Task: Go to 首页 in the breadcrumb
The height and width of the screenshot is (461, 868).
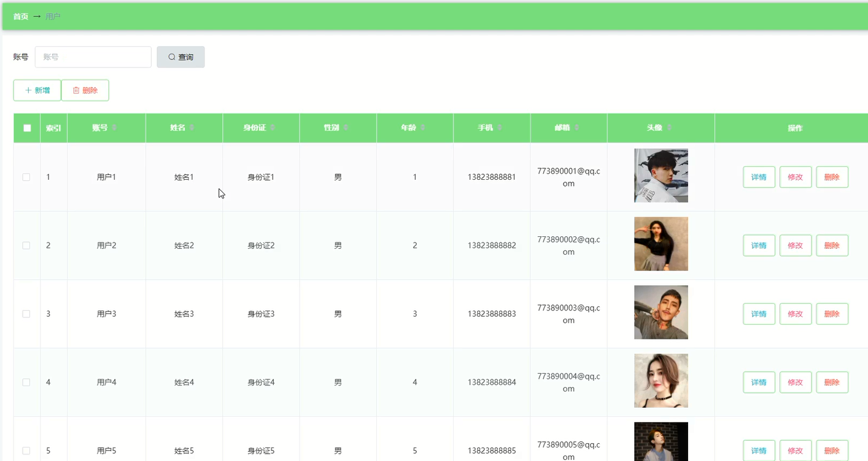Action: 21,17
